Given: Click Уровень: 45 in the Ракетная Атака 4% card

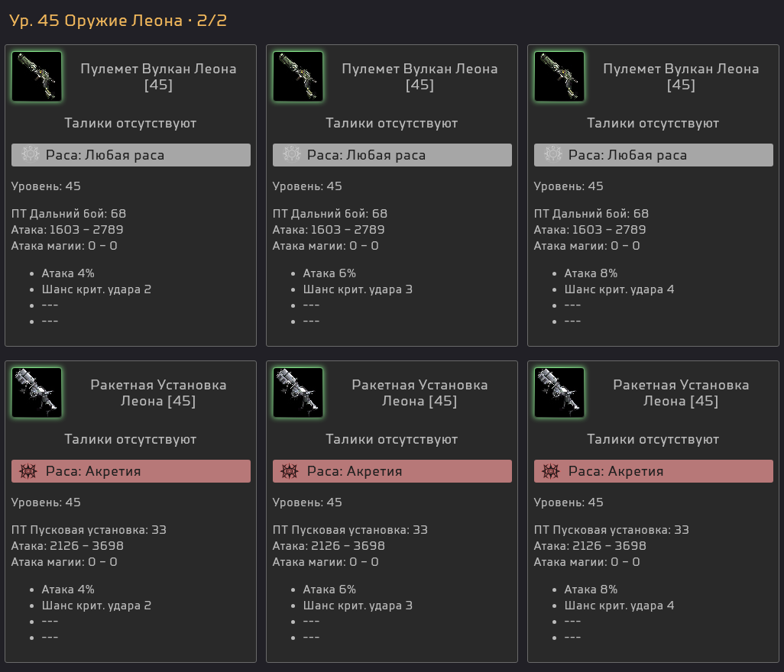Looking at the screenshot, I should coord(46,502).
